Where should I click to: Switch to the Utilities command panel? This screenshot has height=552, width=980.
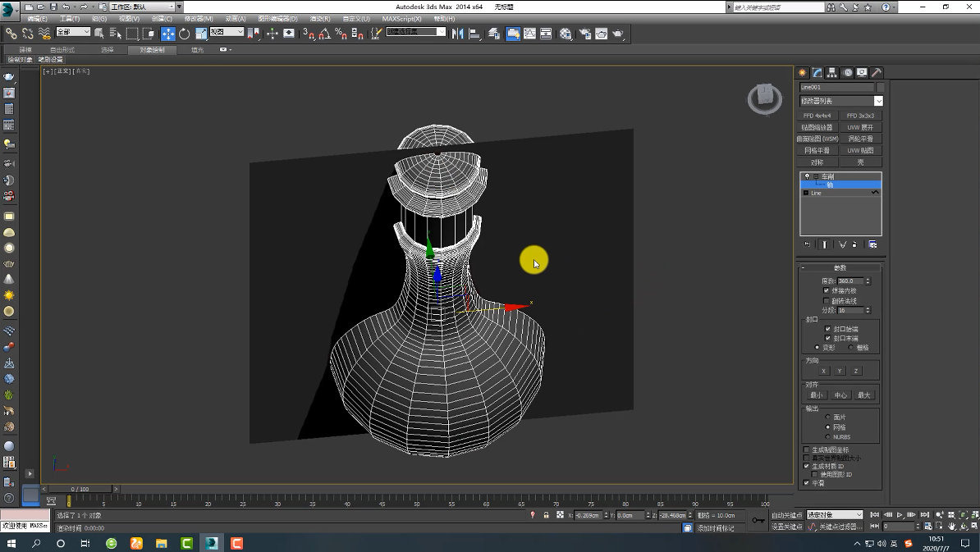pyautogui.click(x=877, y=72)
